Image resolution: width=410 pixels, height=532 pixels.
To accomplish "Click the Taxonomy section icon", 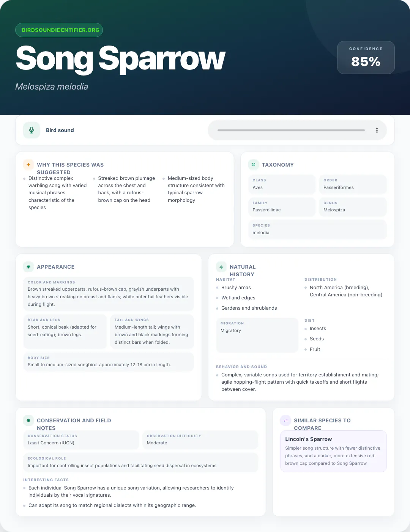I will click(254, 165).
